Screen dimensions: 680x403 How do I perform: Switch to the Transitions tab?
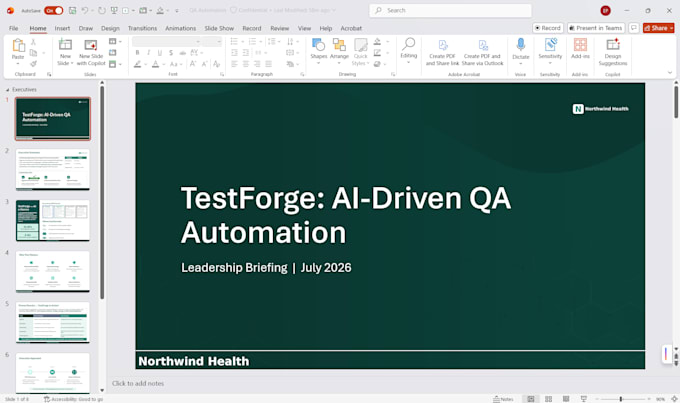pos(142,28)
